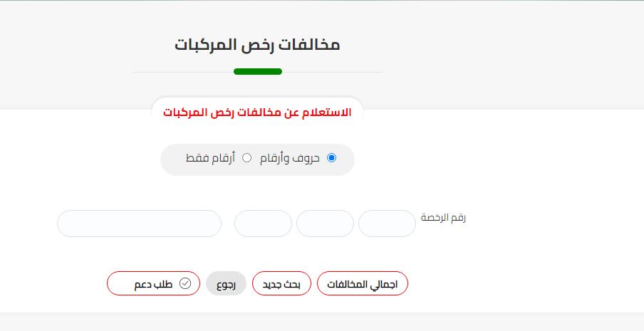Focus the wide plate number input field
The height and width of the screenshot is (331, 644).
139,224
